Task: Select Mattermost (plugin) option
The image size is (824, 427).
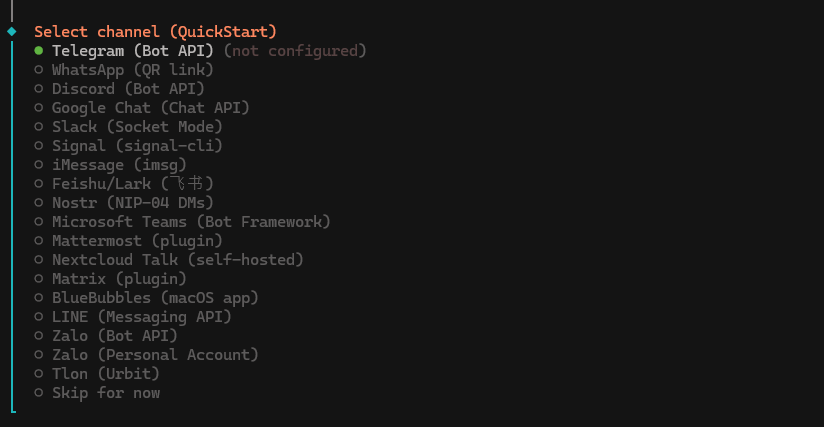Action: tap(137, 241)
